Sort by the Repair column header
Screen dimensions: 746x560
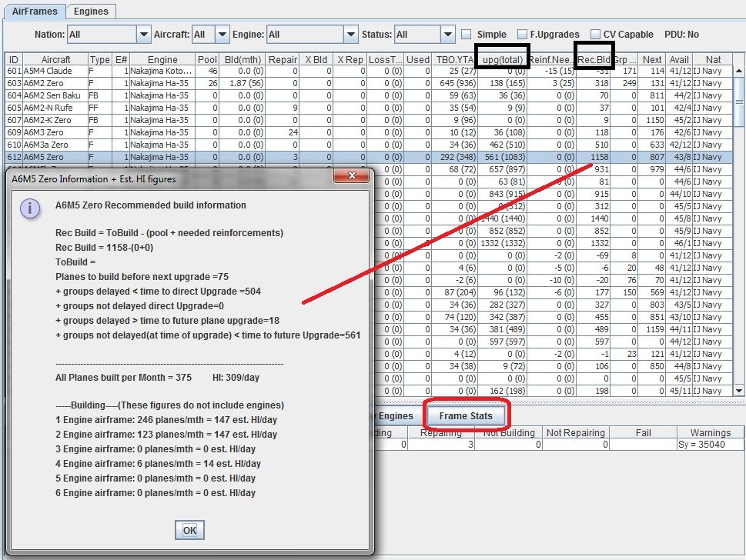(x=283, y=59)
